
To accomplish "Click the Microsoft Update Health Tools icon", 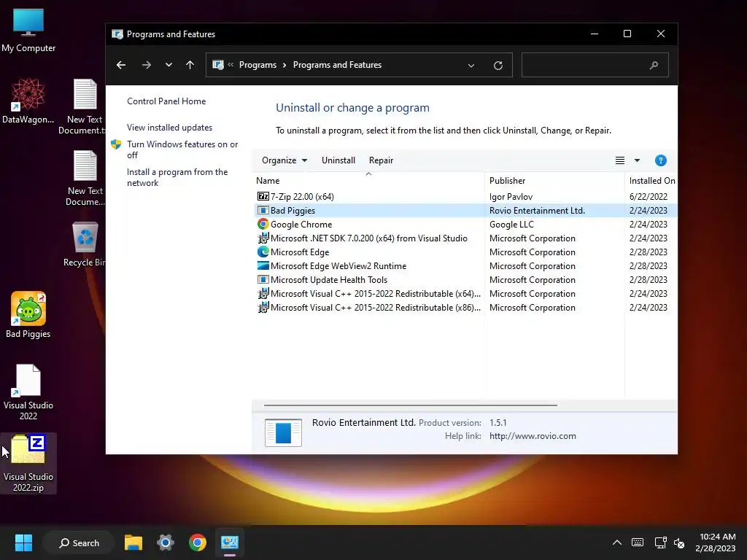I will click(263, 279).
